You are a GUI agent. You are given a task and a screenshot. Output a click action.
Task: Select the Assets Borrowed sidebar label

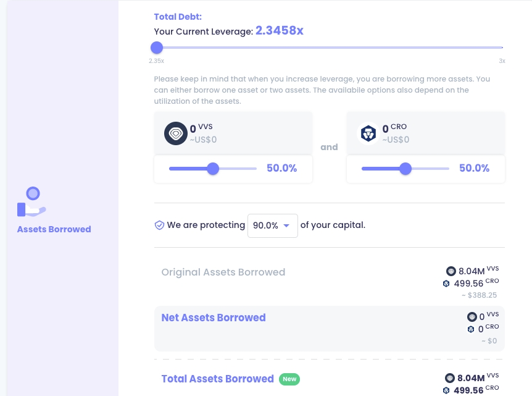54,229
